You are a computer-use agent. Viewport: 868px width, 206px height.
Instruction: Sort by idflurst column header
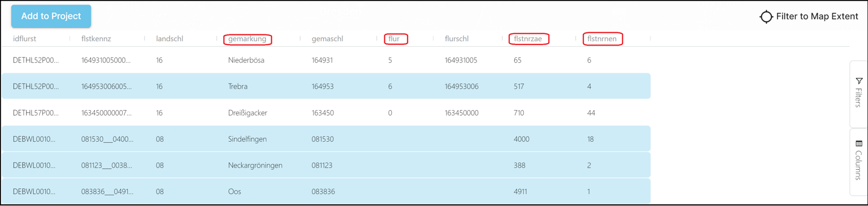pyautogui.click(x=25, y=39)
